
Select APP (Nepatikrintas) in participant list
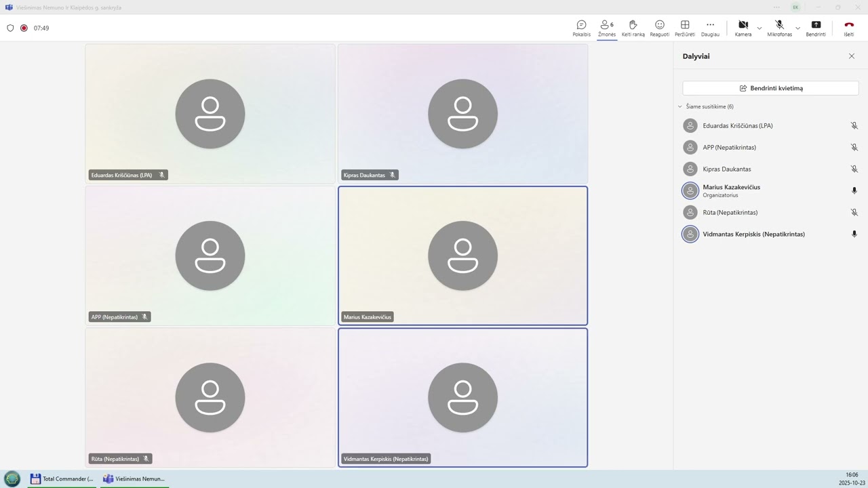(770, 147)
